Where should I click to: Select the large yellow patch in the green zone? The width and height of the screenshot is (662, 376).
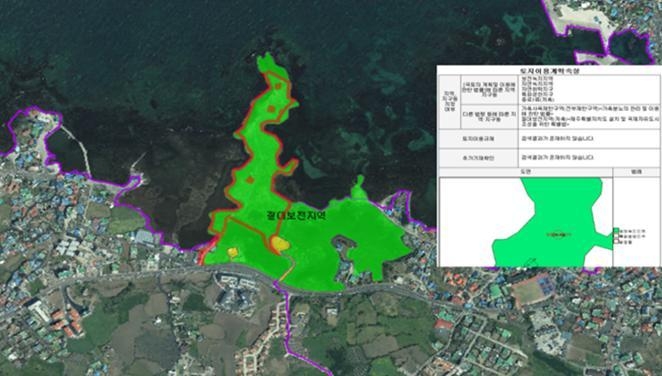(279, 244)
